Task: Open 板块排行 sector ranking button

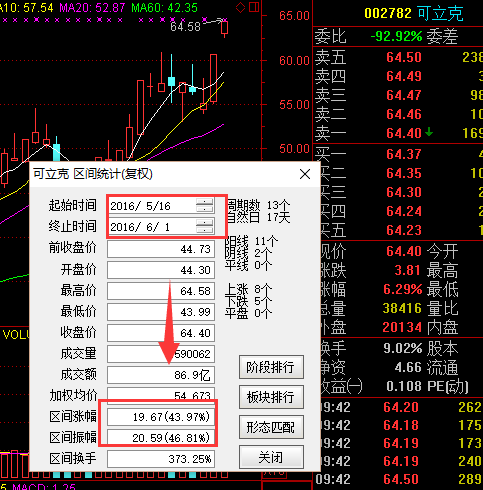Action: click(271, 397)
